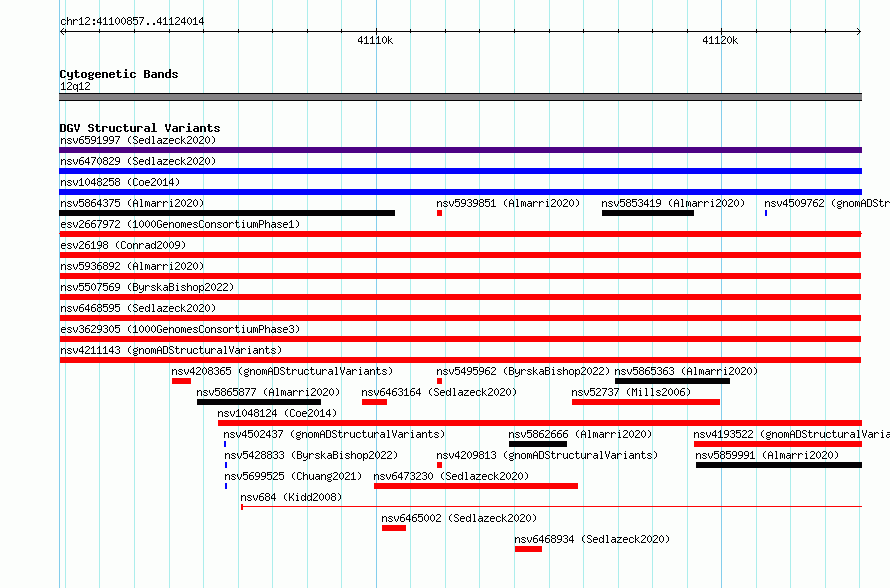The height and width of the screenshot is (588, 890).
Task: Select the red esv2667972 variant bar
Action: [460, 234]
